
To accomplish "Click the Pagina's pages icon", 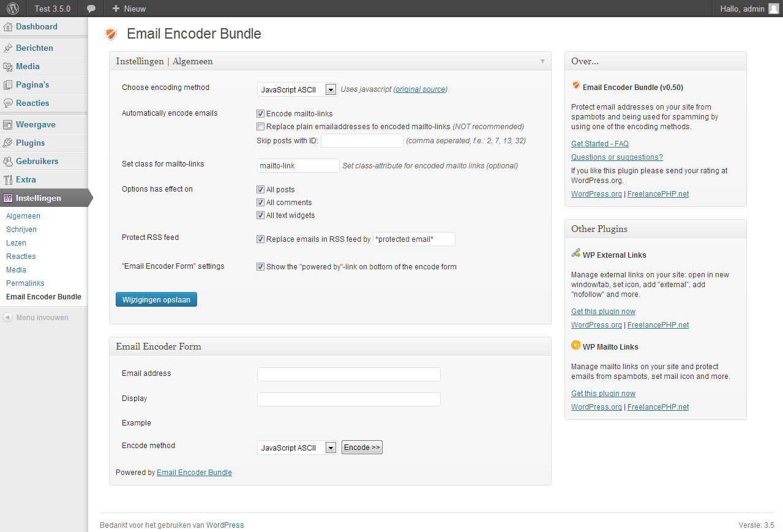I will click(8, 85).
